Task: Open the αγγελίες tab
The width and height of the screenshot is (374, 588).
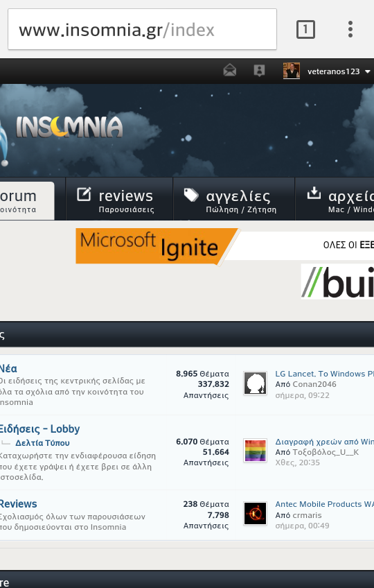Action: tap(234, 199)
